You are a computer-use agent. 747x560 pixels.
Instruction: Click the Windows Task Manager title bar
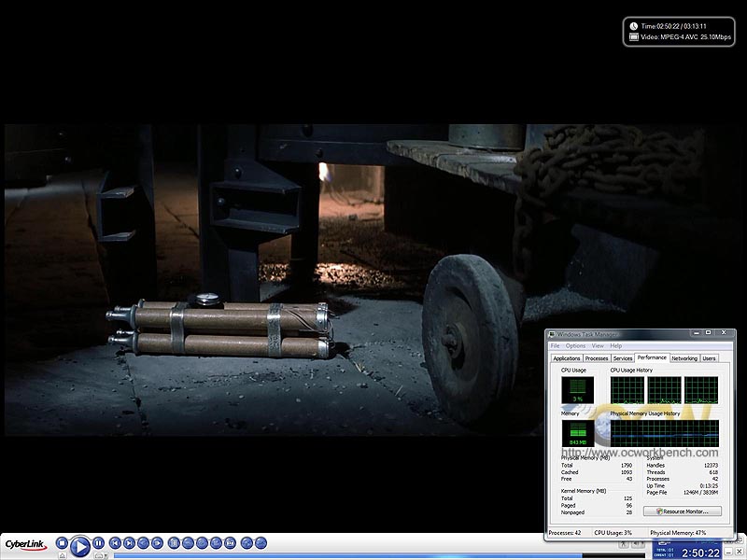619,334
